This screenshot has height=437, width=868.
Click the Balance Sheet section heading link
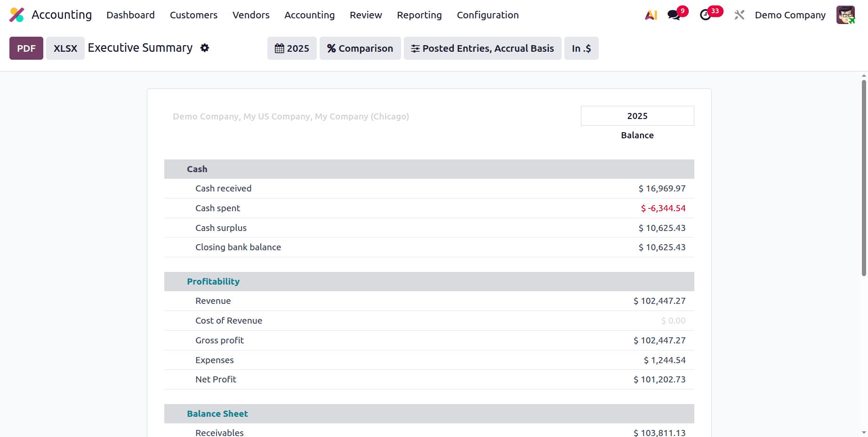click(217, 413)
